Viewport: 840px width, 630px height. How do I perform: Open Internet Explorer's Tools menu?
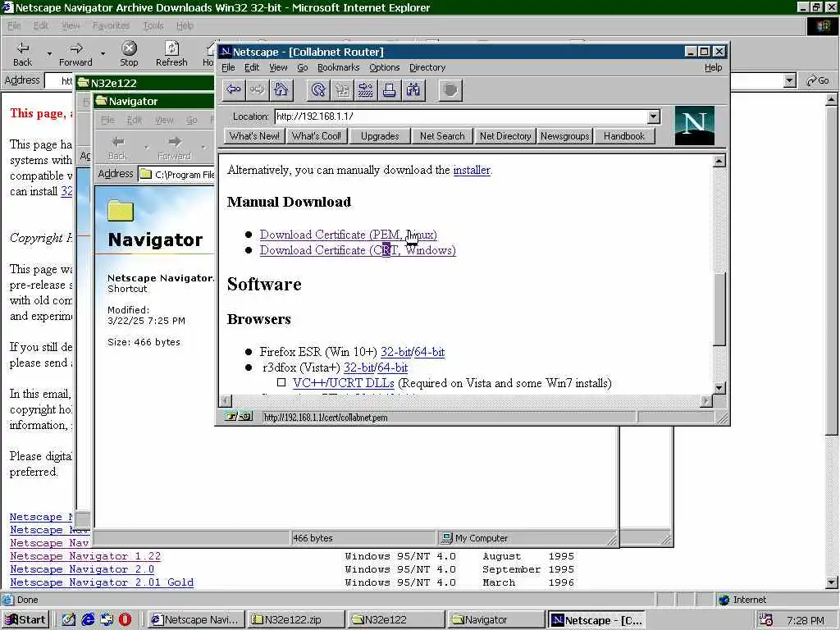[x=153, y=25]
